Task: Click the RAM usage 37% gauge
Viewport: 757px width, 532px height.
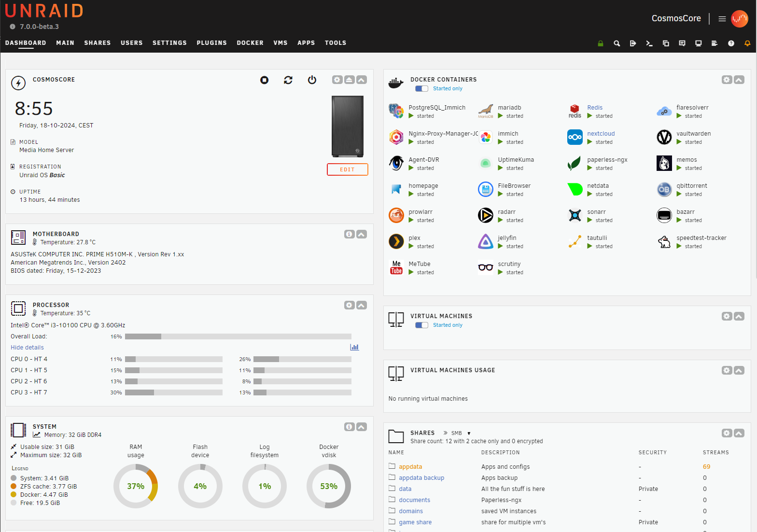Action: pyautogui.click(x=136, y=486)
